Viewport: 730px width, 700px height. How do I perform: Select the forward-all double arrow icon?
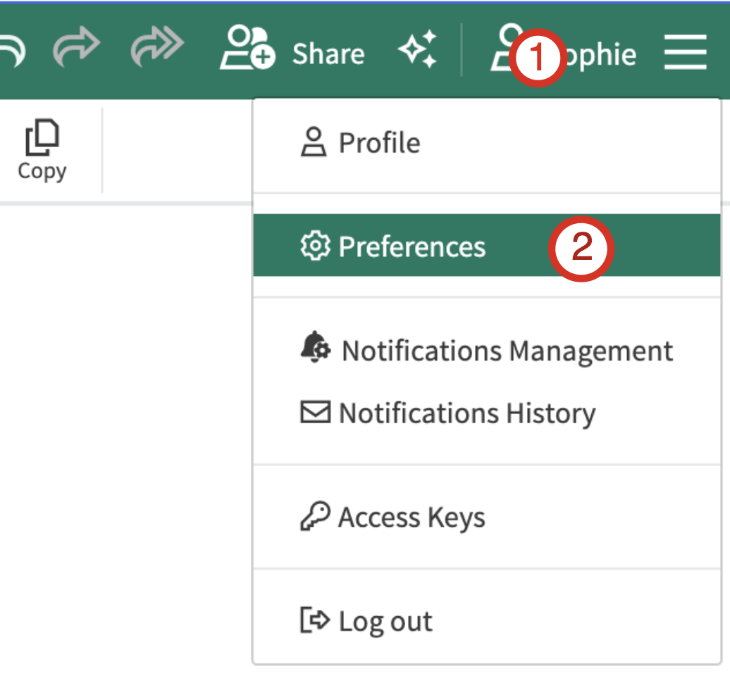(155, 49)
